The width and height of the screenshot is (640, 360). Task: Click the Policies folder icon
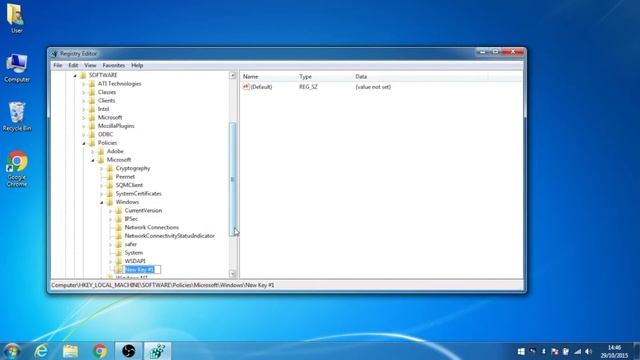tap(92, 143)
